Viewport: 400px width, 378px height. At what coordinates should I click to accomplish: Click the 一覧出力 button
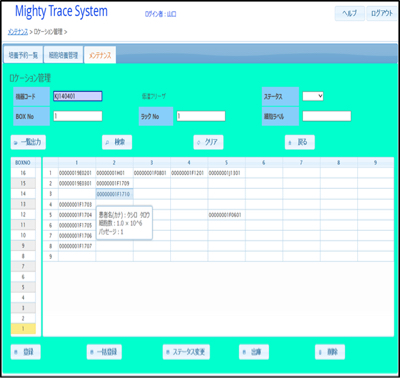tap(28, 142)
